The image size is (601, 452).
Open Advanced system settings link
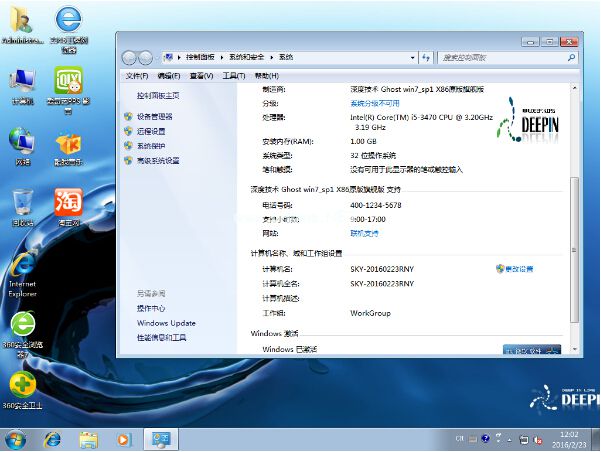click(158, 161)
